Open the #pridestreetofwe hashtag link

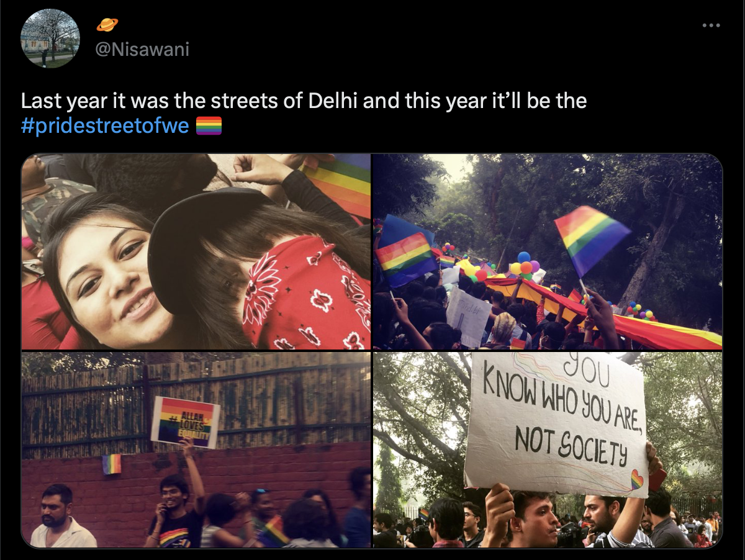pyautogui.click(x=105, y=126)
